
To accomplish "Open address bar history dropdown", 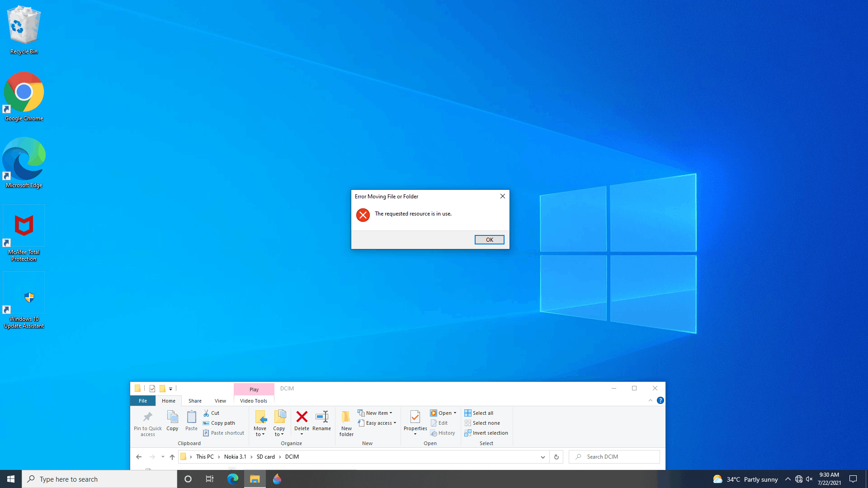I will coord(542,457).
